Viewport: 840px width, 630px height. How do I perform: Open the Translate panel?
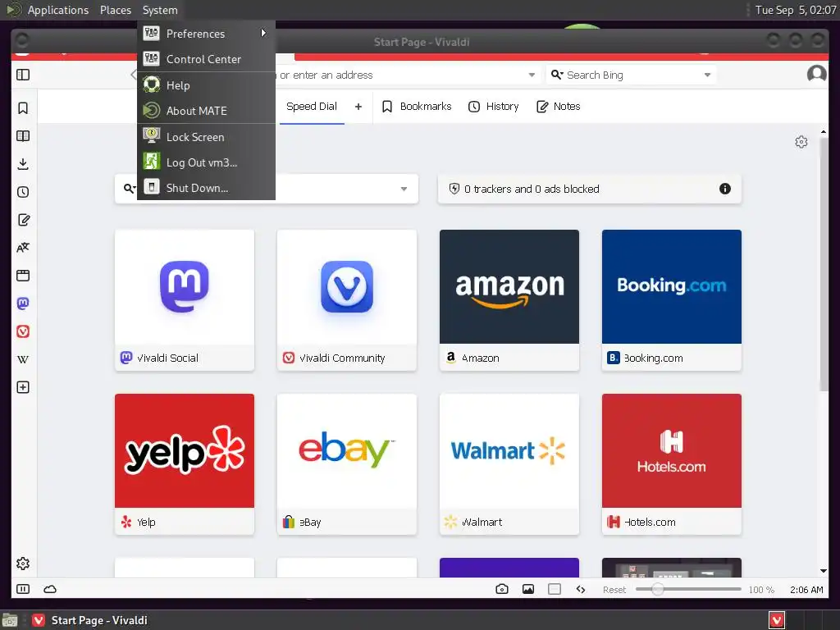(23, 248)
